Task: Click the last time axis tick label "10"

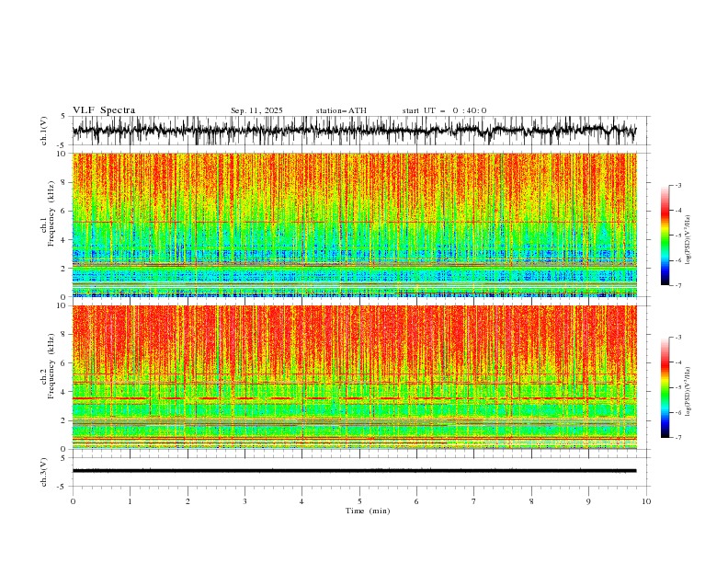Action: [x=646, y=501]
